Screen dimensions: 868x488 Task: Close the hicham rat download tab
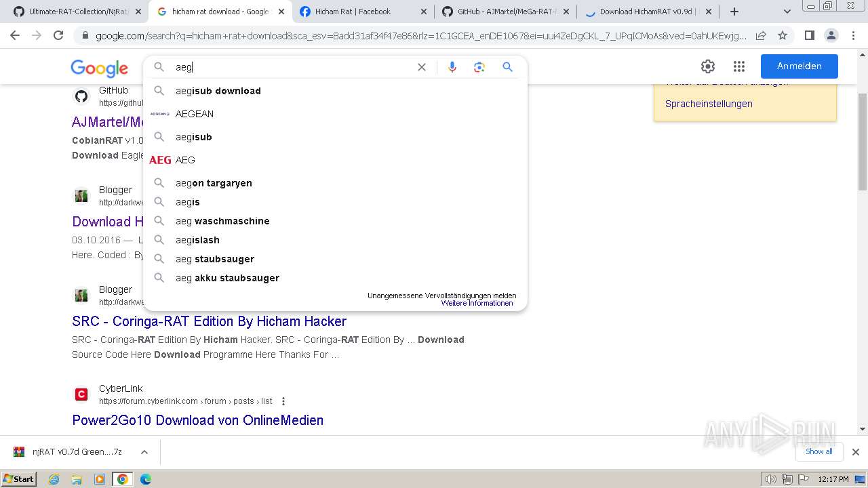tap(281, 12)
